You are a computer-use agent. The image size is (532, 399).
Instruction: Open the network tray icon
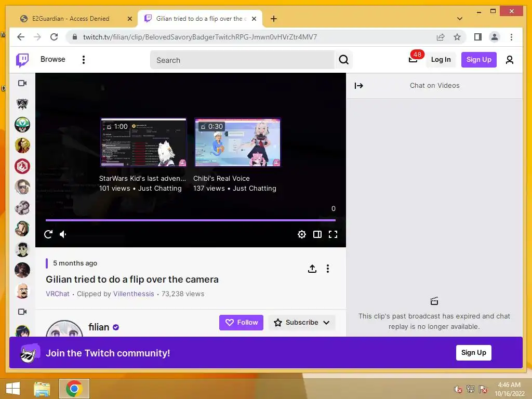471,389
